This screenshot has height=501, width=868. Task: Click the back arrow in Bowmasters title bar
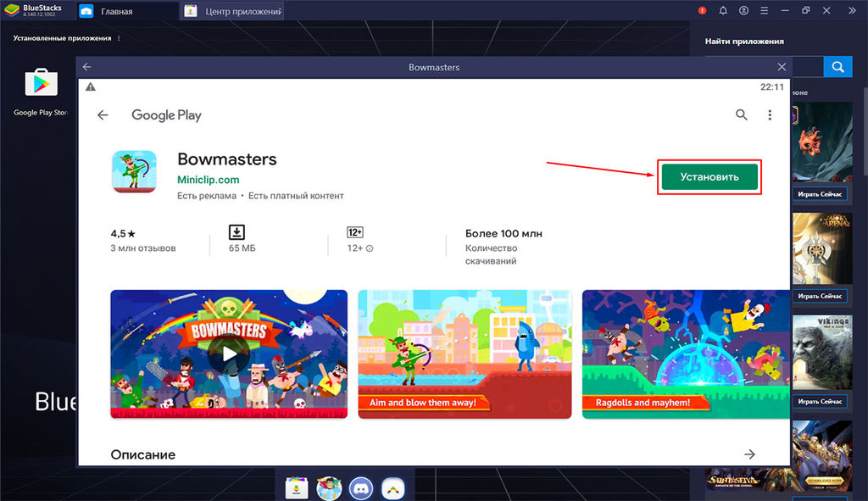(87, 67)
